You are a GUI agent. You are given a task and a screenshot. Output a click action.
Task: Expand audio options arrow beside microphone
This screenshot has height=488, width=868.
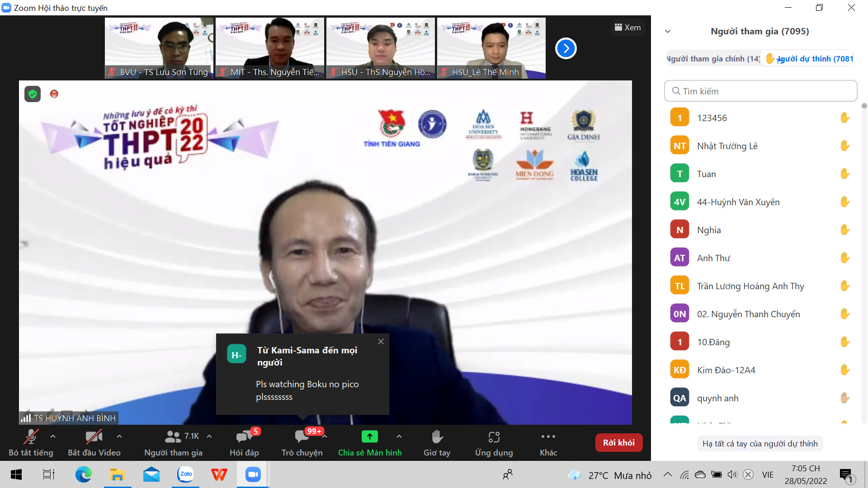point(53,436)
